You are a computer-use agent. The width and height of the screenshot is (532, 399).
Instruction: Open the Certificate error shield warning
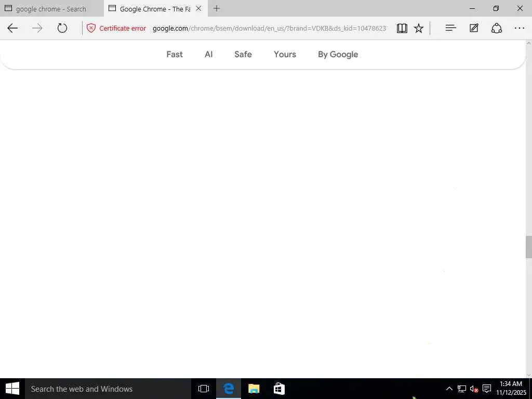click(x=91, y=28)
